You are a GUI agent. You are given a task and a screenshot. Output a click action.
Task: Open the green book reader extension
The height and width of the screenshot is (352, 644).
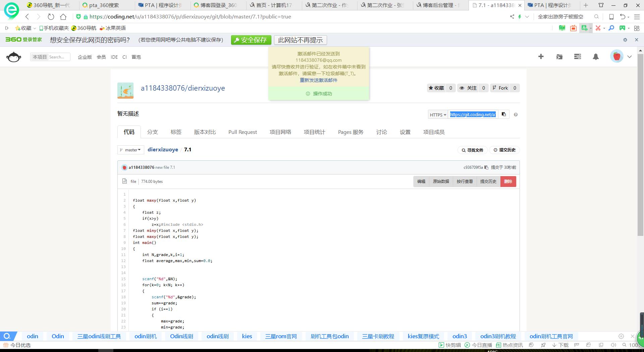coord(562,28)
